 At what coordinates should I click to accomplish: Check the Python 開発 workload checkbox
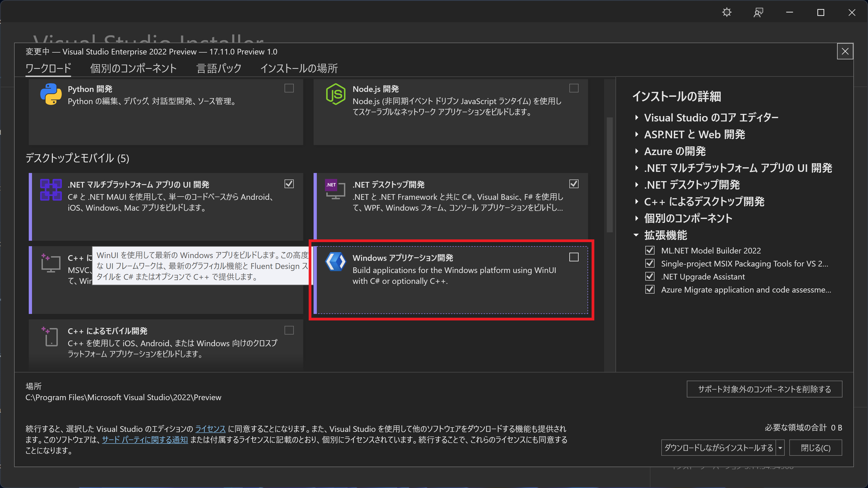[289, 88]
